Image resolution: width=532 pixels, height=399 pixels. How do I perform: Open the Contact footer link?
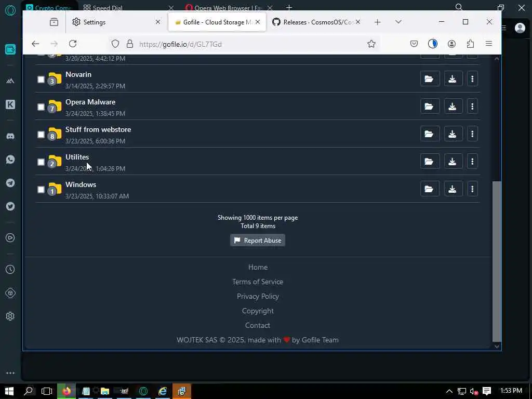click(258, 325)
